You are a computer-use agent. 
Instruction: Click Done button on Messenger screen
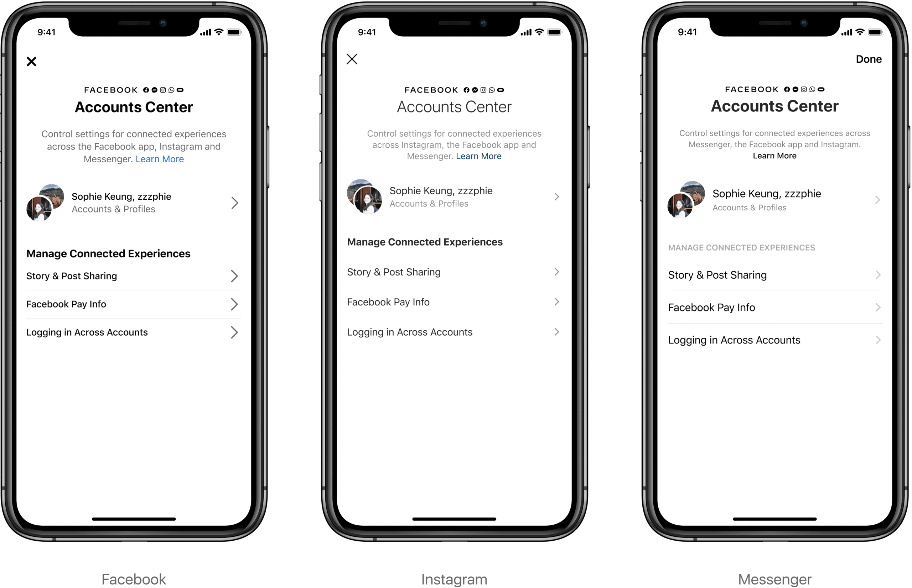coord(869,60)
